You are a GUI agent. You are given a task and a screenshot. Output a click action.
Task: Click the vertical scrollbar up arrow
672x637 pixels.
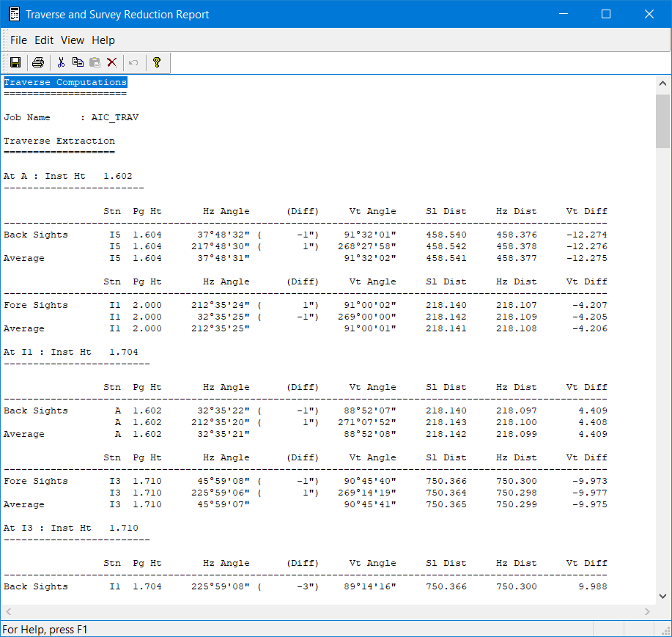pyautogui.click(x=662, y=84)
